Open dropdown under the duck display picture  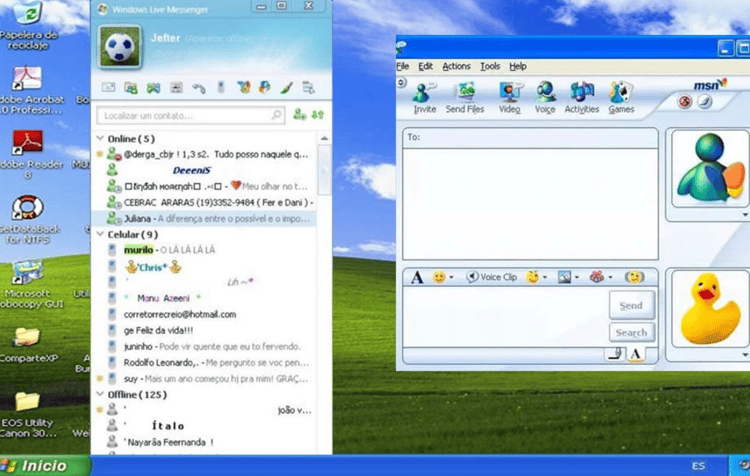[745, 354]
